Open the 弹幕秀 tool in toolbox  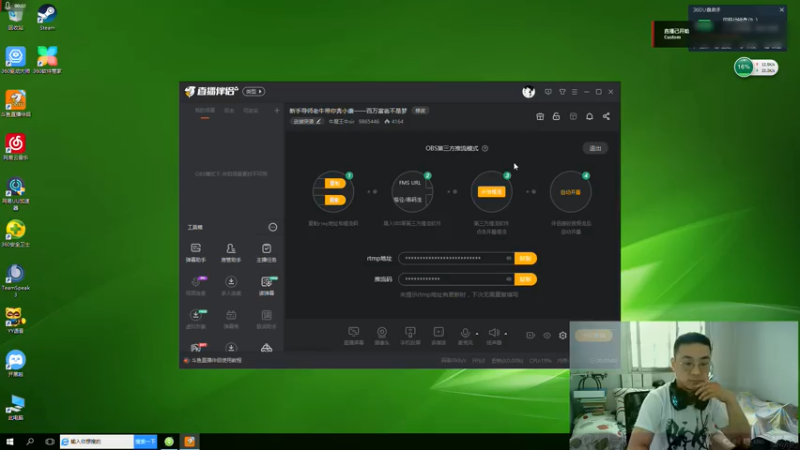point(231,319)
